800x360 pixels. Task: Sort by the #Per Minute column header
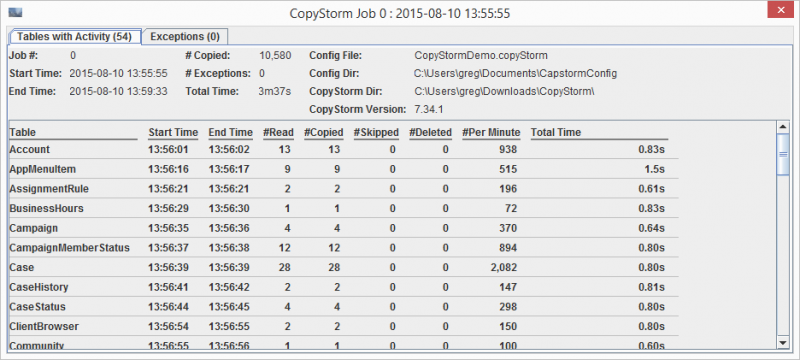491,133
